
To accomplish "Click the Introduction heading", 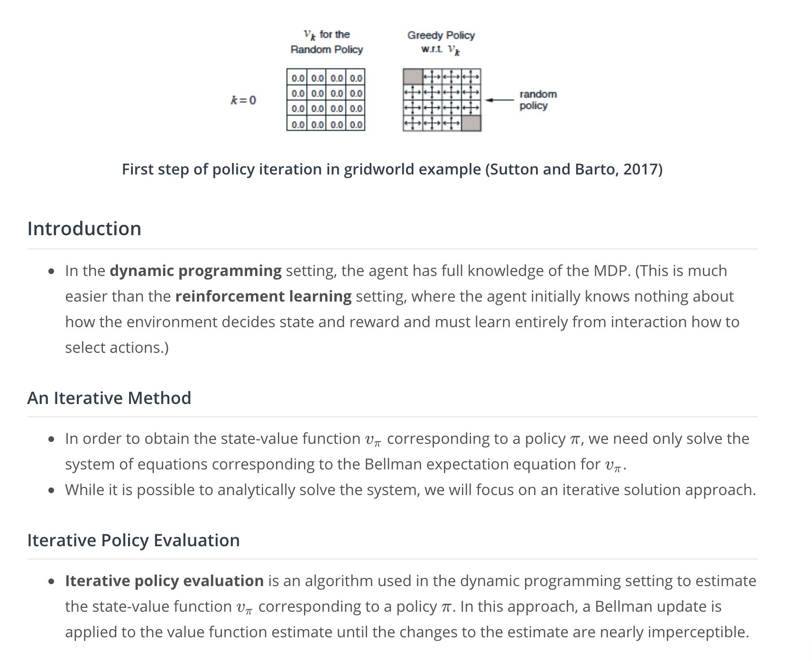I will (x=84, y=229).
